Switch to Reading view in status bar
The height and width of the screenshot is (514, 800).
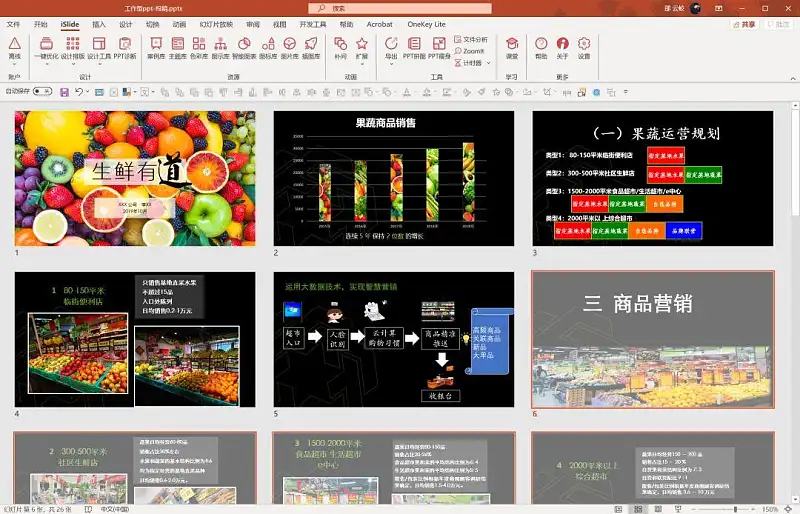[x=658, y=509]
